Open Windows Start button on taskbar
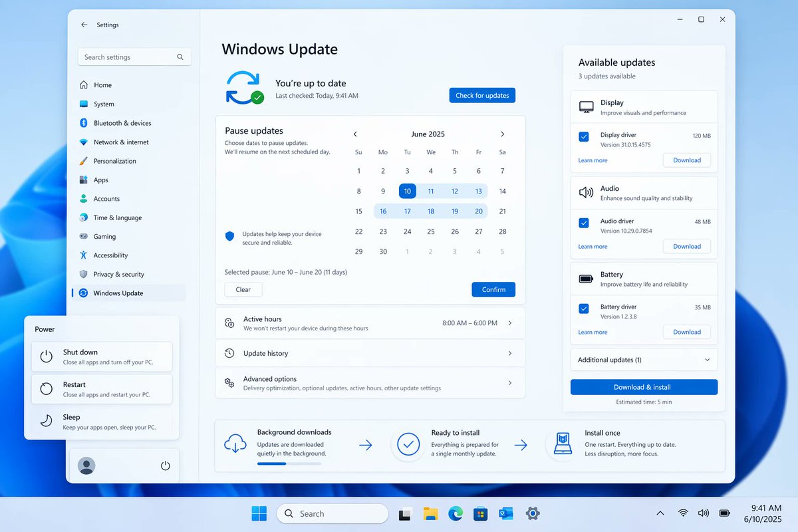The height and width of the screenshot is (532, 798). 259,513
